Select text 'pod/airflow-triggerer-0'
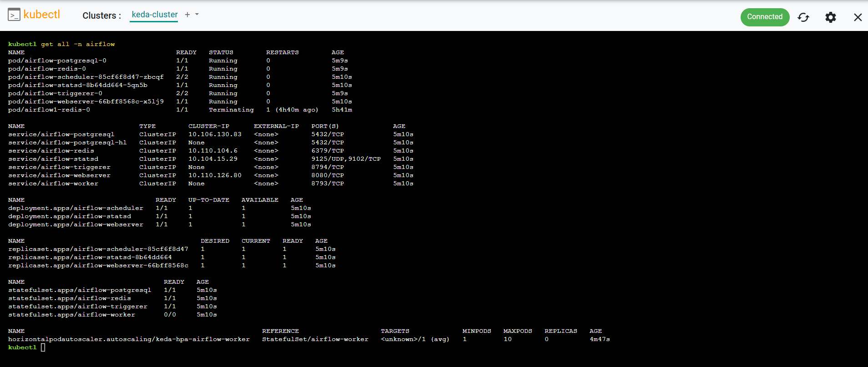This screenshot has height=367, width=868. pyautogui.click(x=55, y=93)
